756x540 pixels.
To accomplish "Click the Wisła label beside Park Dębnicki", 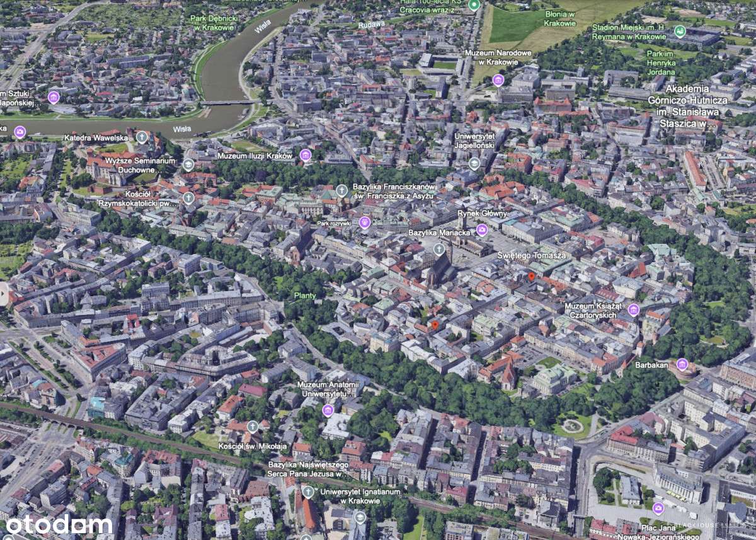I will 263,26.
